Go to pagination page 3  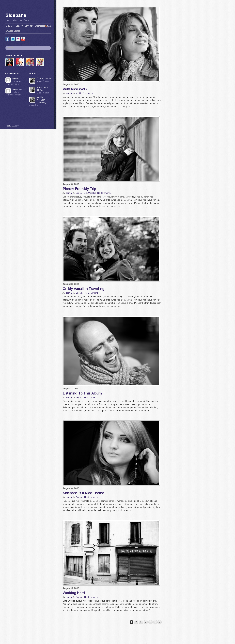tap(141, 622)
